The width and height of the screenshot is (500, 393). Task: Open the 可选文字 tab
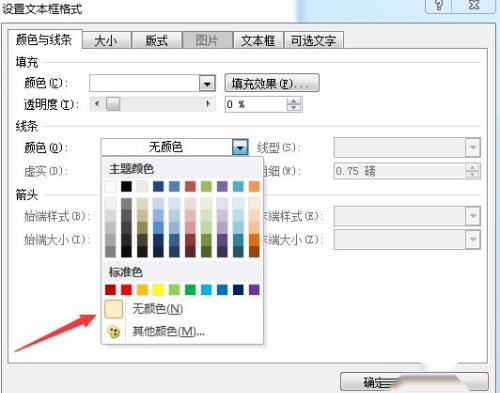(313, 40)
